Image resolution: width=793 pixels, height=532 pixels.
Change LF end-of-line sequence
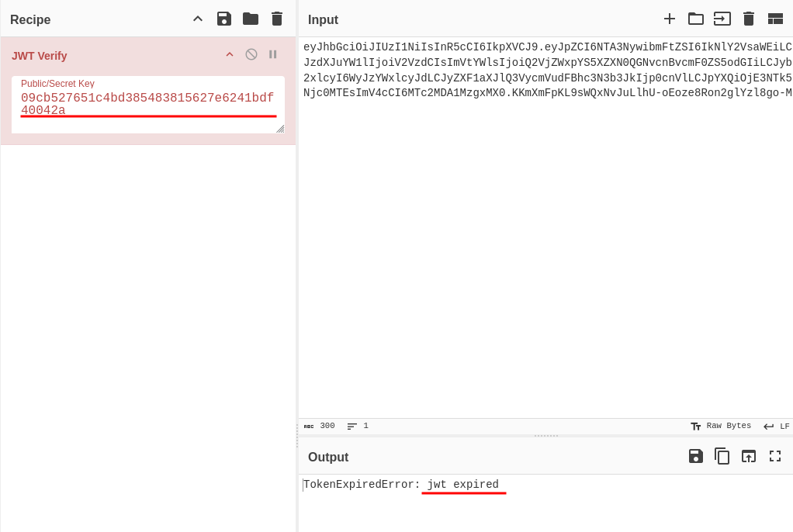[x=777, y=426]
